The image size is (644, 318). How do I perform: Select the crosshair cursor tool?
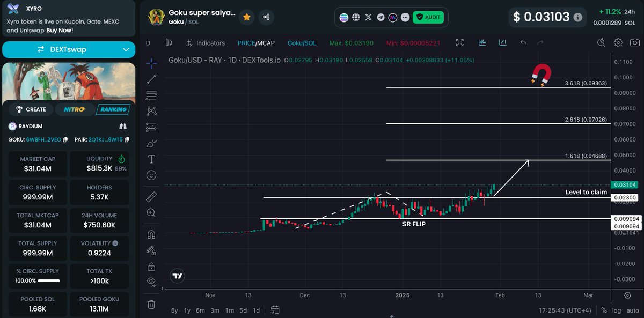151,63
